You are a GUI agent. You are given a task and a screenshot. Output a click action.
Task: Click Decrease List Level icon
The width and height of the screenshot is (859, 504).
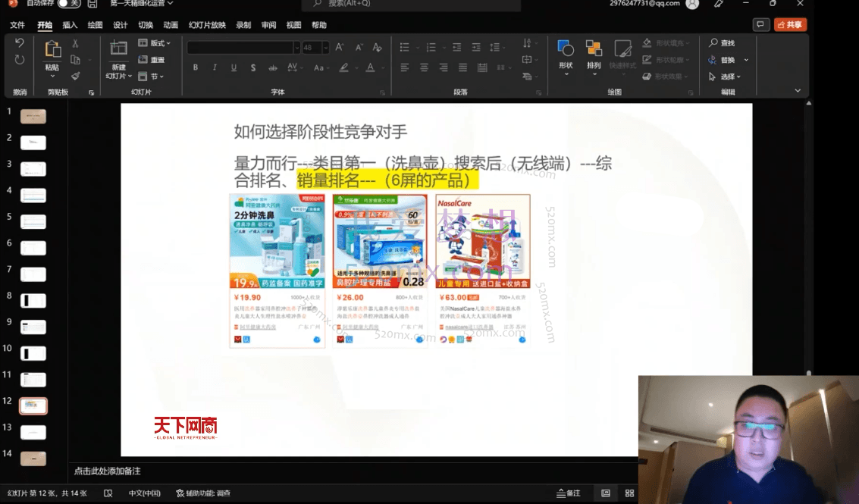tap(457, 48)
